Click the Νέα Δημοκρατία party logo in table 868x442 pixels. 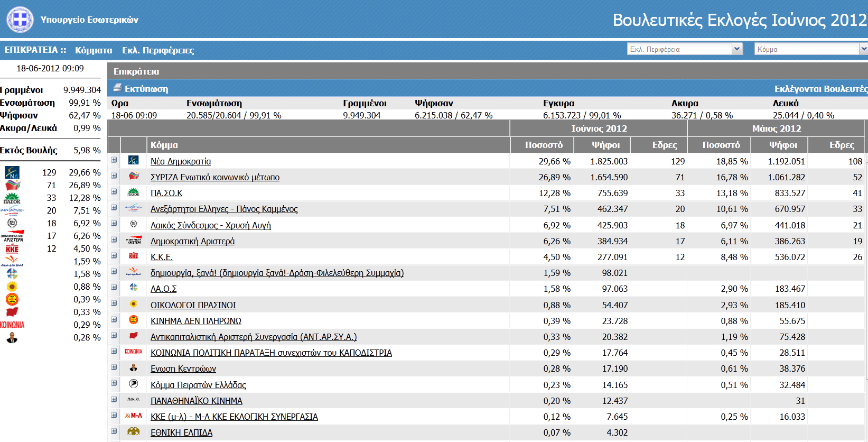[134, 161]
